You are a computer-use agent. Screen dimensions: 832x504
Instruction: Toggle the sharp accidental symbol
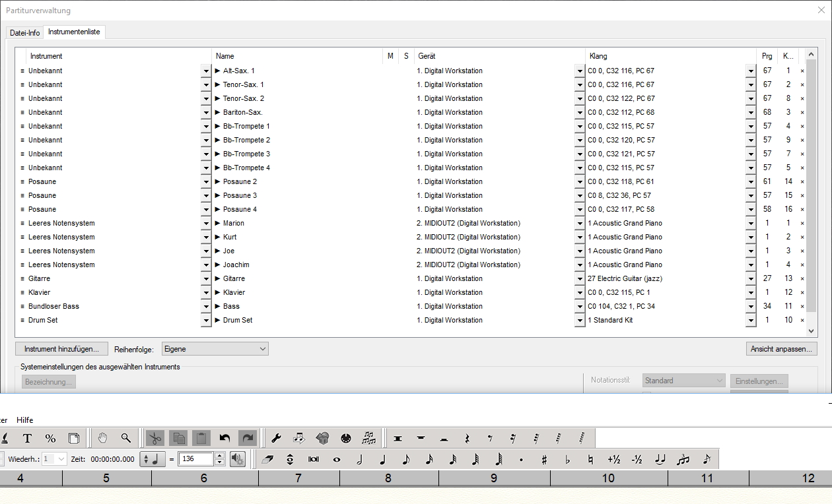click(x=544, y=459)
